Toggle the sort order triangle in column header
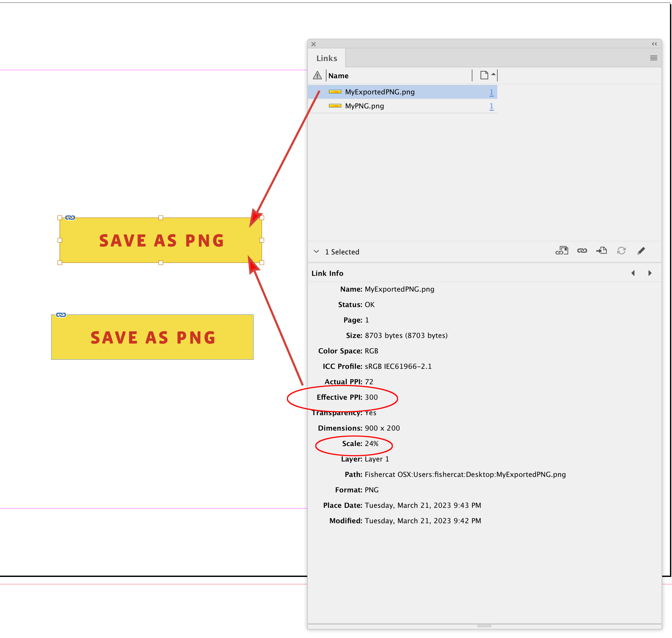The width and height of the screenshot is (672, 638). [x=494, y=75]
